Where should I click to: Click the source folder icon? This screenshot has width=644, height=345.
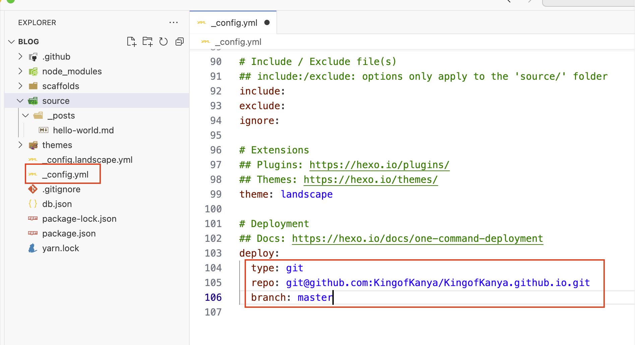point(33,101)
